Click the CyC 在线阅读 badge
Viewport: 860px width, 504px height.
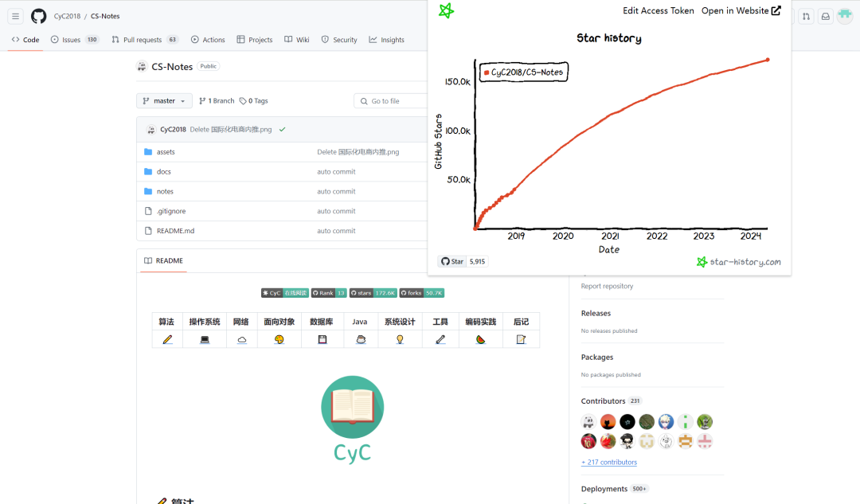click(285, 293)
